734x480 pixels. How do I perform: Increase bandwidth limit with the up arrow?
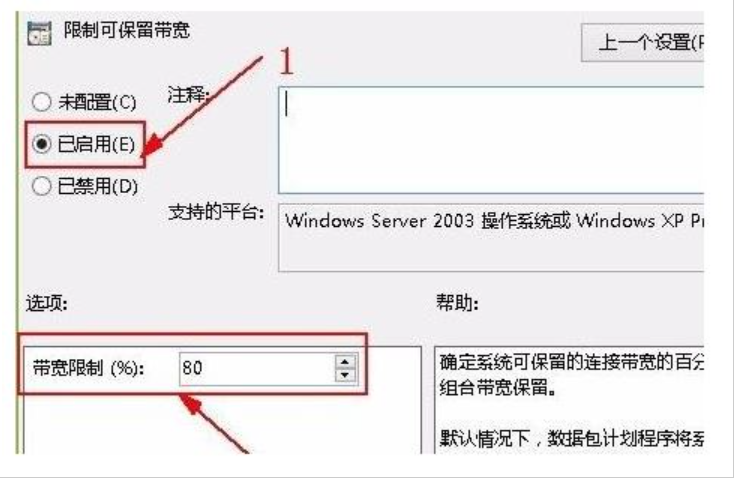click(345, 362)
